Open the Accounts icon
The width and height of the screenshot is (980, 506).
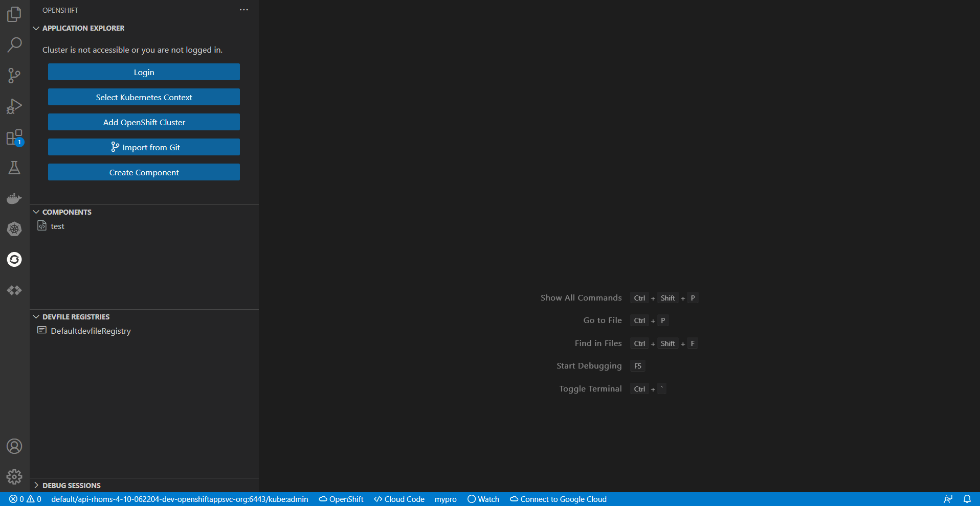pyautogui.click(x=14, y=446)
